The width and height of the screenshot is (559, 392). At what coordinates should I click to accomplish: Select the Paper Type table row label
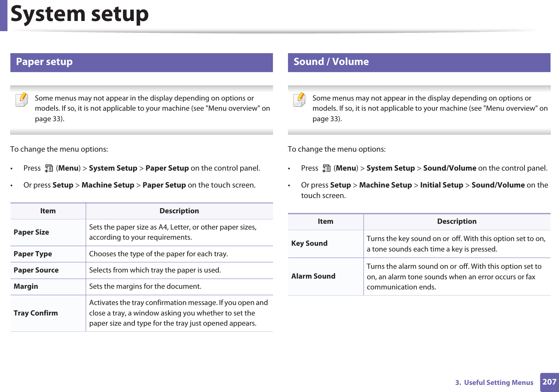(33, 254)
